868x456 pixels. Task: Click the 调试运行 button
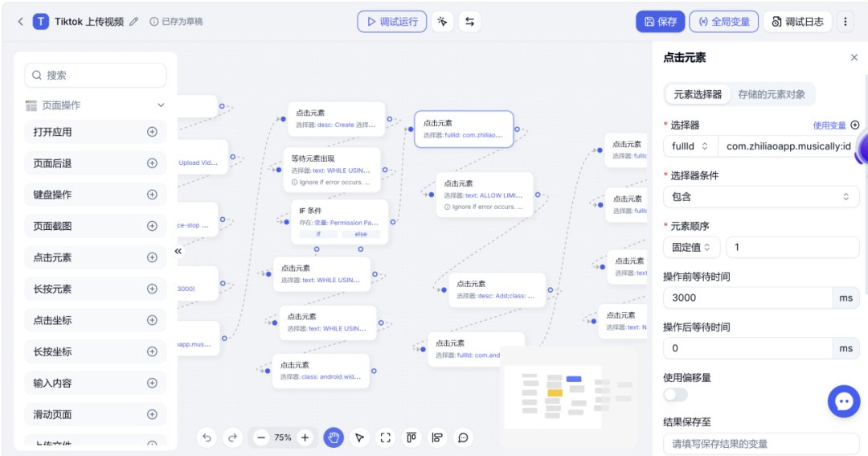(392, 22)
